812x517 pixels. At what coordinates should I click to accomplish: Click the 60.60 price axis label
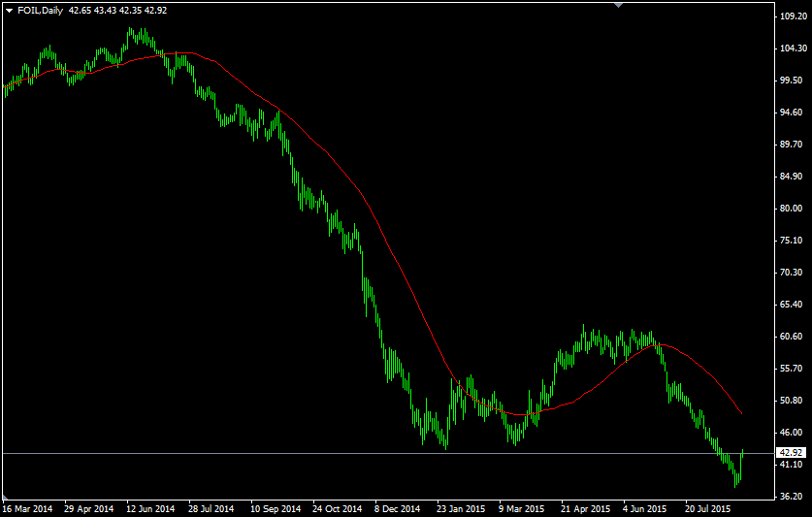pyautogui.click(x=794, y=337)
